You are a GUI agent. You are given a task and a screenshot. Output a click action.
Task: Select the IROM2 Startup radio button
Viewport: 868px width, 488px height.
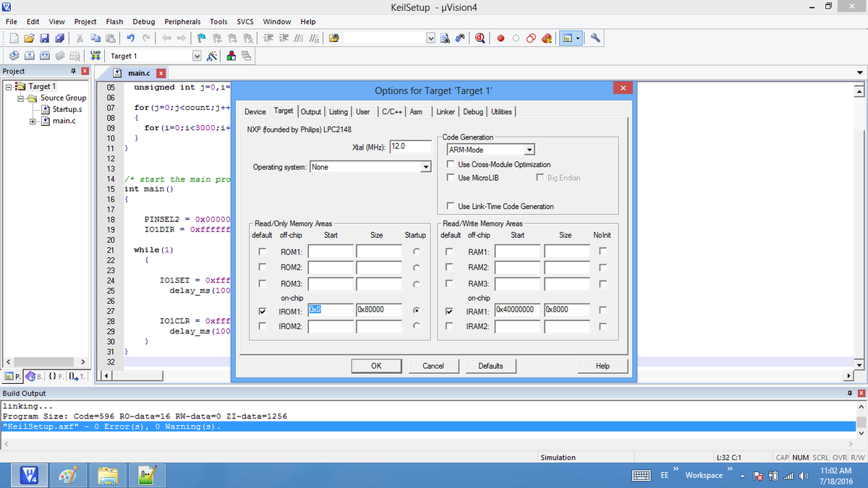click(x=416, y=327)
